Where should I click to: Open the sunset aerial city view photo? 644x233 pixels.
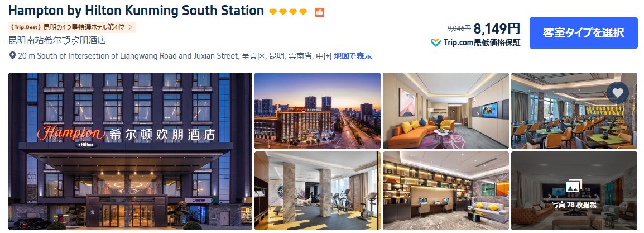click(318, 111)
